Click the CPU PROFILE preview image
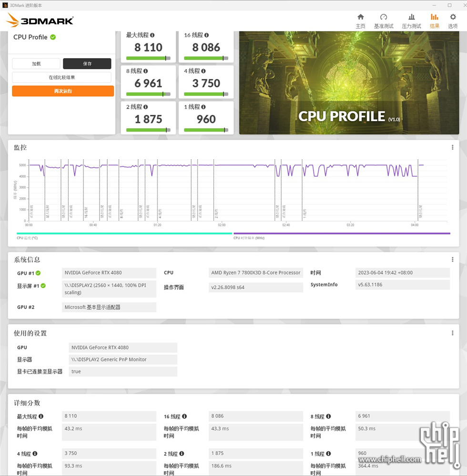The image size is (467, 476). click(x=349, y=82)
